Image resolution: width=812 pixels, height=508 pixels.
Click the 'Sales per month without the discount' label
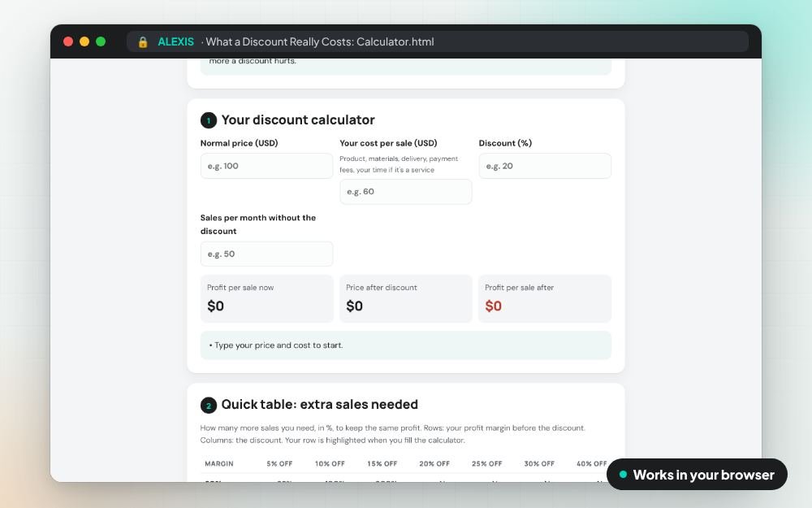tap(258, 224)
